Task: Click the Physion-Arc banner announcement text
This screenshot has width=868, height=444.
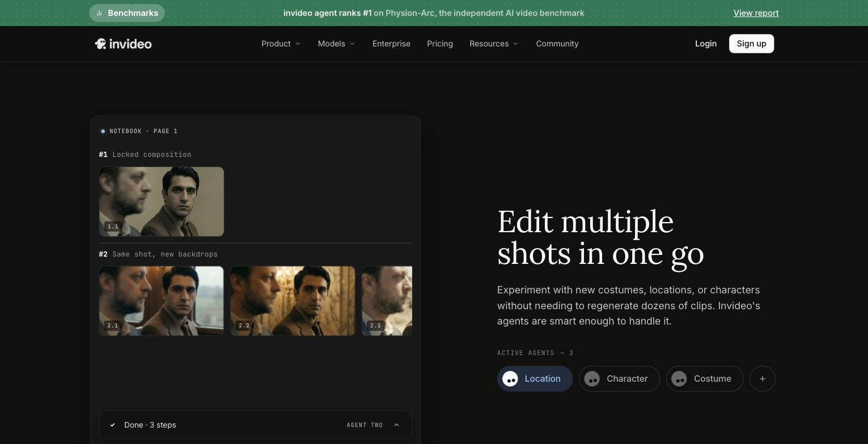Action: pyautogui.click(x=434, y=13)
